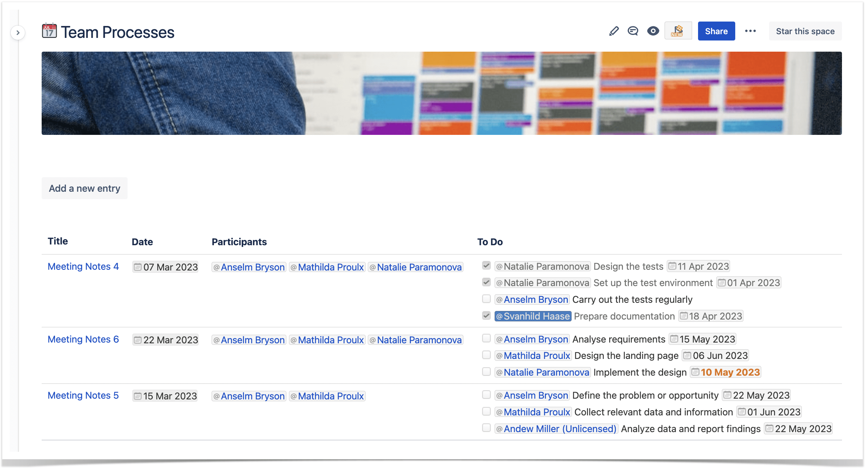Click the Participants column header

(x=239, y=242)
